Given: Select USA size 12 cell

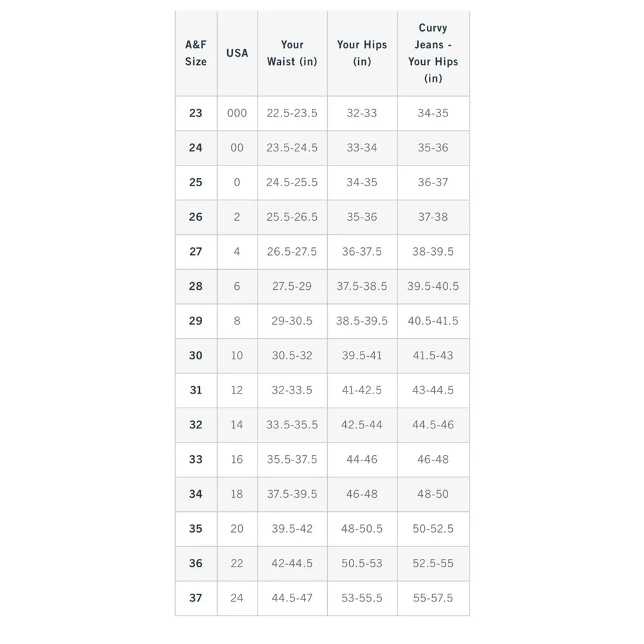Looking at the screenshot, I should pos(237,390).
